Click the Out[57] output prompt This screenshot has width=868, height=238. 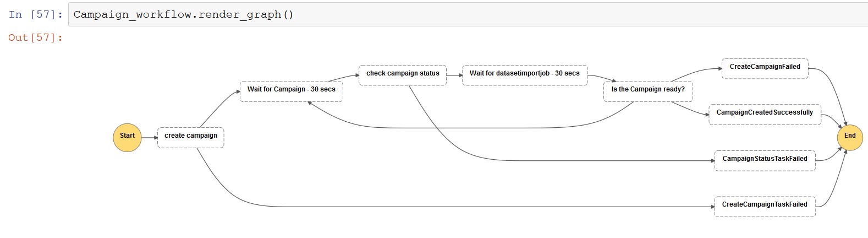tap(36, 37)
